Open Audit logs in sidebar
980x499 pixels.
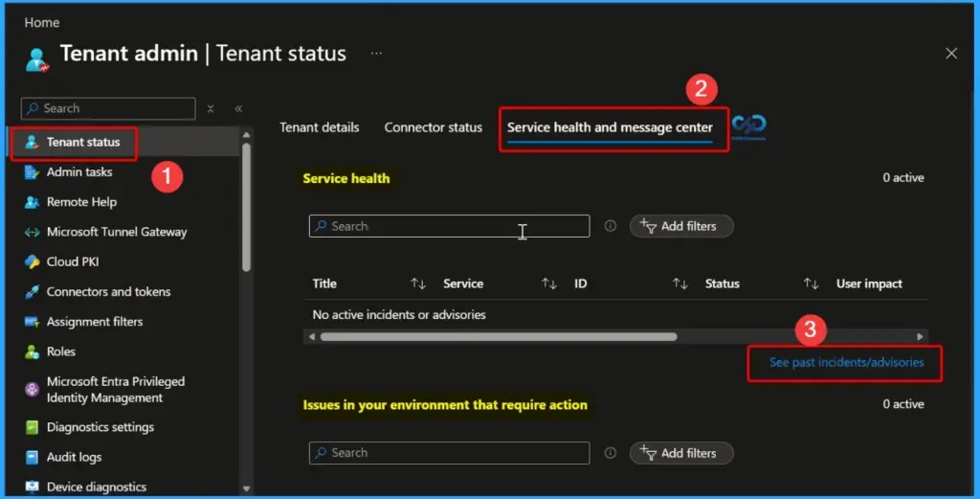[x=74, y=457]
